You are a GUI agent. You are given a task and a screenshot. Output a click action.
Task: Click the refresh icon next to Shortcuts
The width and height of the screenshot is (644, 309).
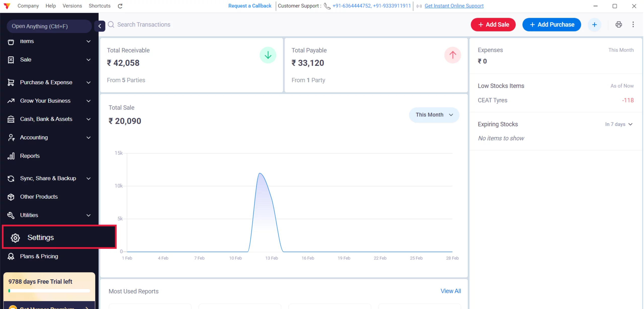120,6
